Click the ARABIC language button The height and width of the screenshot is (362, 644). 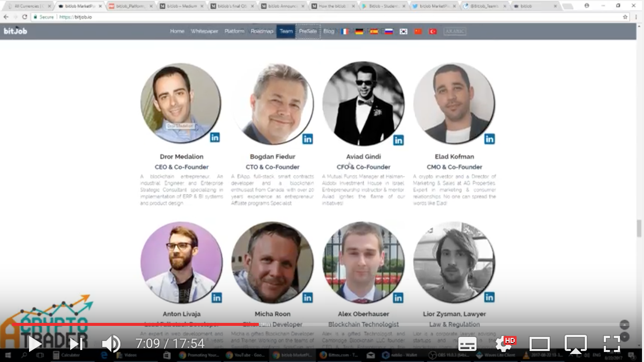[x=455, y=31]
